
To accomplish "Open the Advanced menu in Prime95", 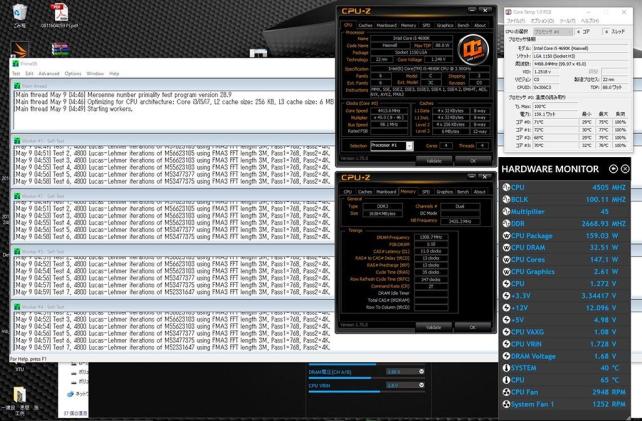I will click(49, 74).
